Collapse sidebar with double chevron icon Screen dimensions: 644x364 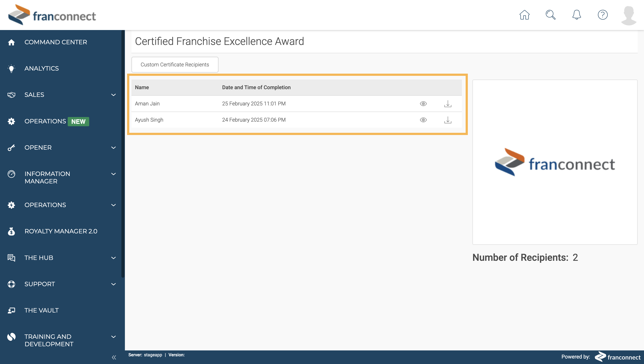coord(114,357)
